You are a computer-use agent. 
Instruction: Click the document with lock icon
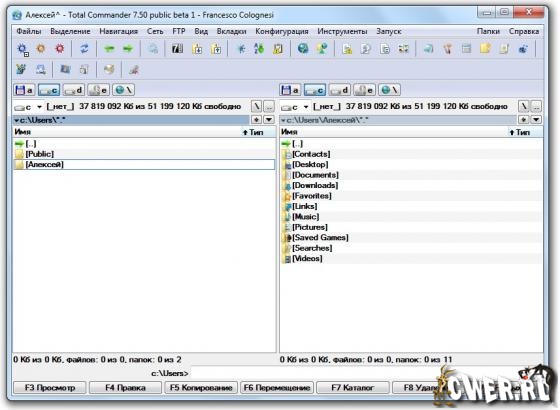347,48
